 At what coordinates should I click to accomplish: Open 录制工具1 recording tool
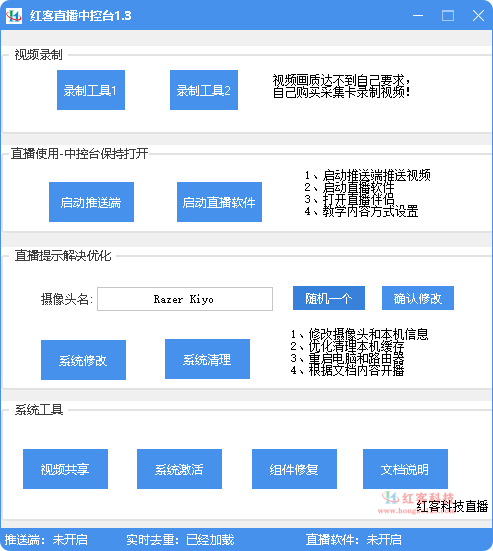pyautogui.click(x=91, y=90)
